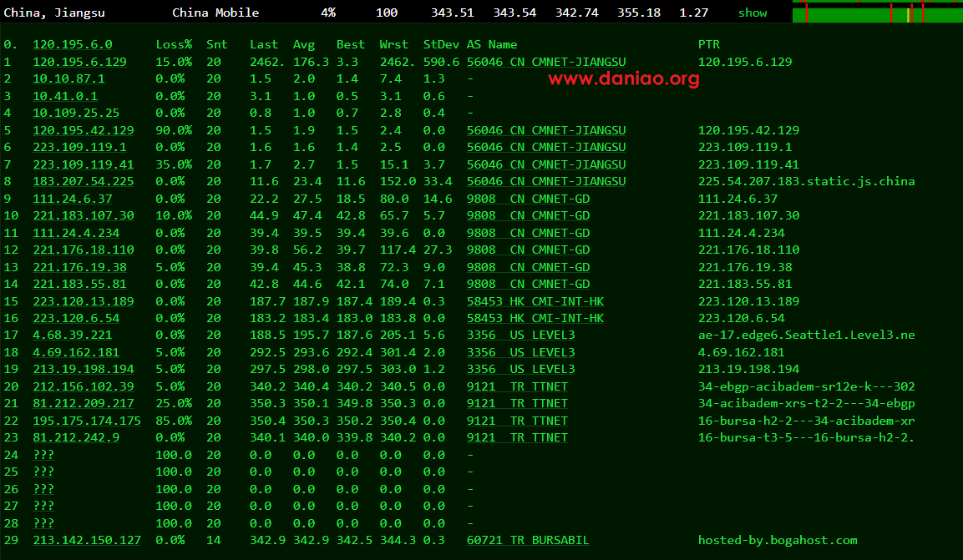Click the 195.175.174.175 address link
Image resolution: width=963 pixels, height=560 pixels.
(87, 421)
